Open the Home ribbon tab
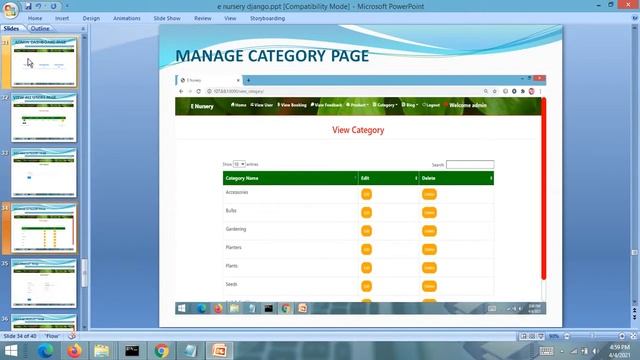The image size is (640, 360). 35,18
